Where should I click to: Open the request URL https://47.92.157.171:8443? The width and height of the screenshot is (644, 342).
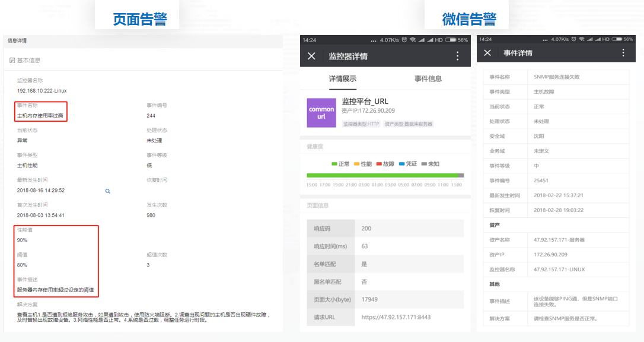pyautogui.click(x=396, y=317)
